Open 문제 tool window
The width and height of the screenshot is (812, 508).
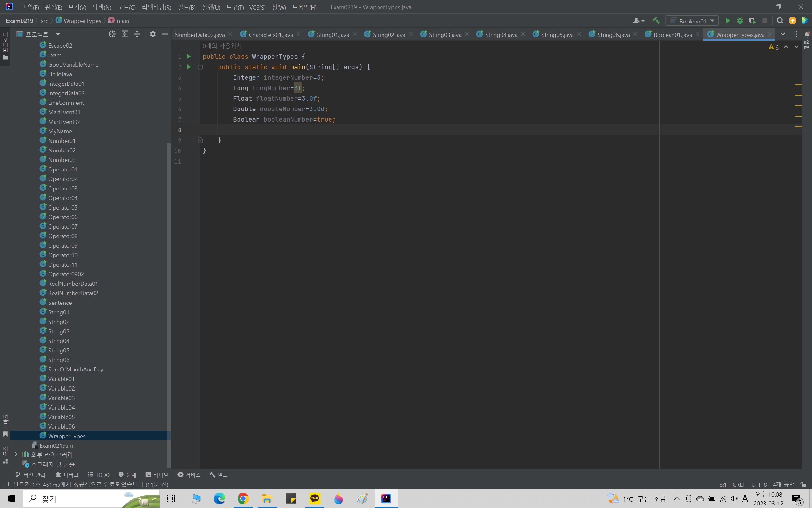(128, 474)
